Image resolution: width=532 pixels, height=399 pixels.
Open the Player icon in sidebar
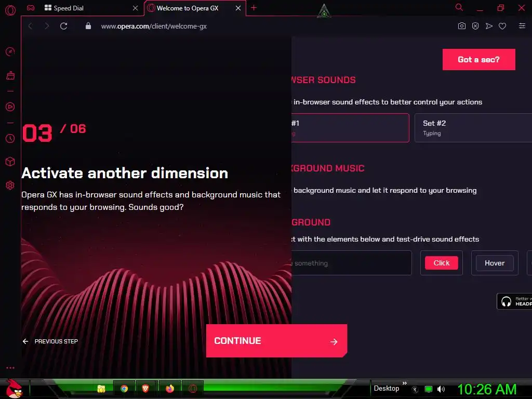click(10, 107)
